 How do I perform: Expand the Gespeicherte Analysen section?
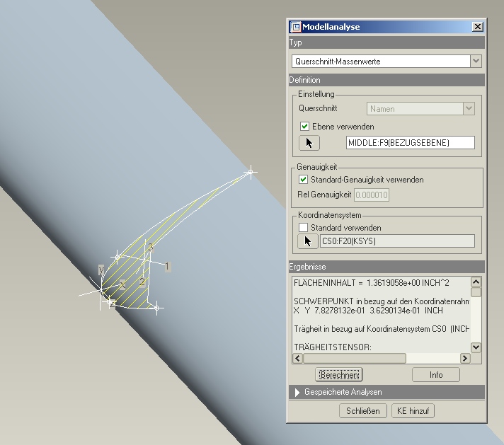[297, 393]
